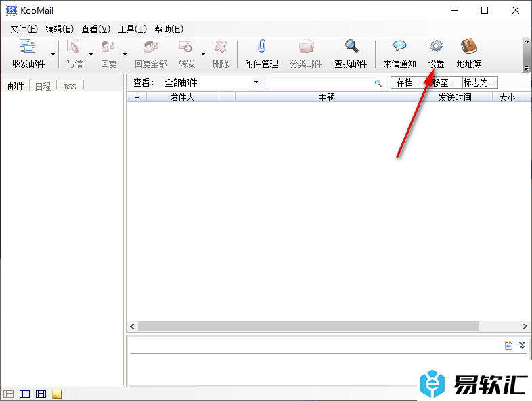Open the 工具(T) menu
This screenshot has height=401, width=532.
(x=132, y=29)
